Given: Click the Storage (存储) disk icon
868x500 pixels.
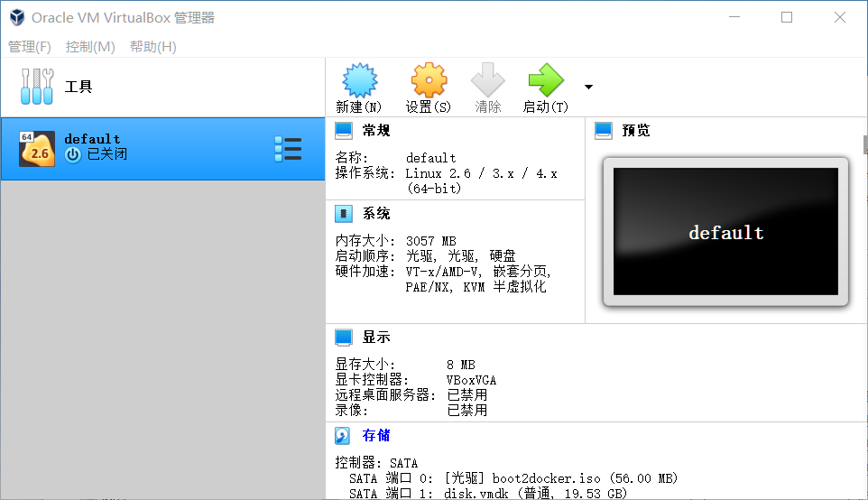Looking at the screenshot, I should pos(343,436).
